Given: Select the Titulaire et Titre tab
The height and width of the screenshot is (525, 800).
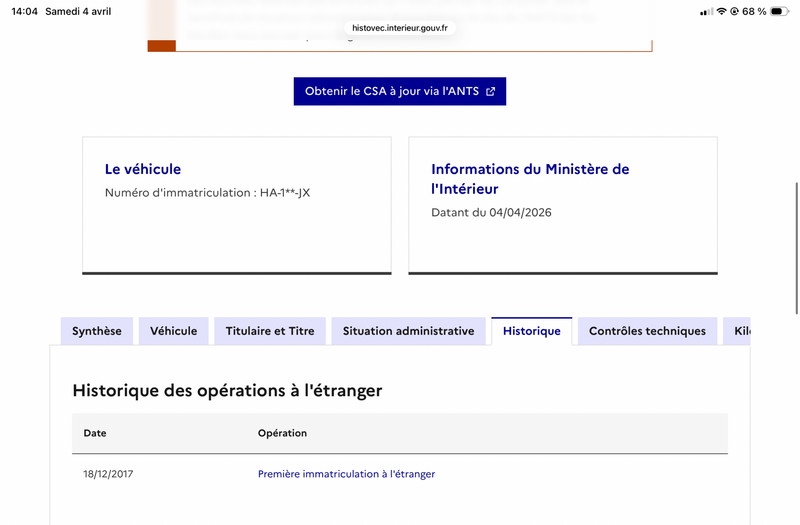Looking at the screenshot, I should [x=270, y=331].
